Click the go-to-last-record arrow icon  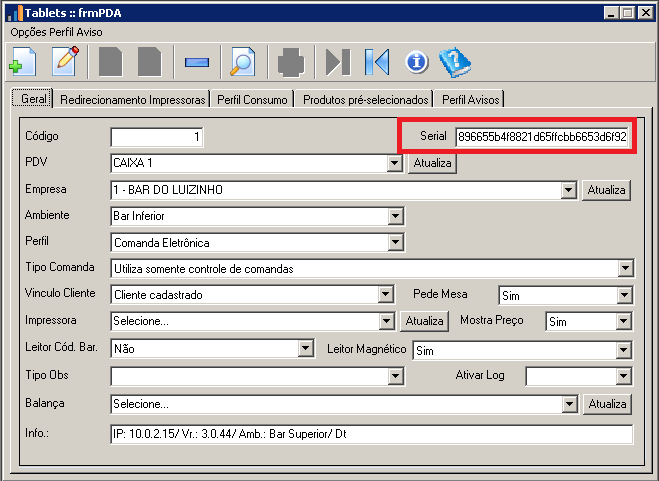[x=338, y=62]
